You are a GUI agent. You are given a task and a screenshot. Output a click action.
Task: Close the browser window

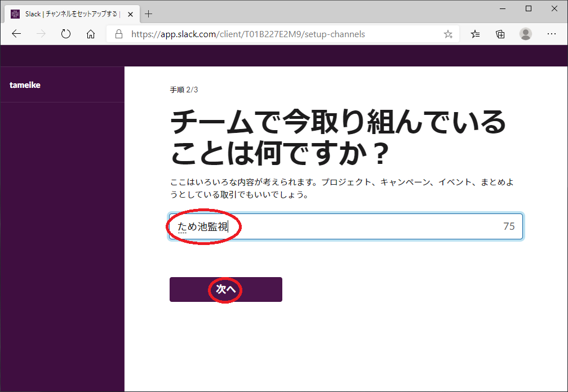554,8
